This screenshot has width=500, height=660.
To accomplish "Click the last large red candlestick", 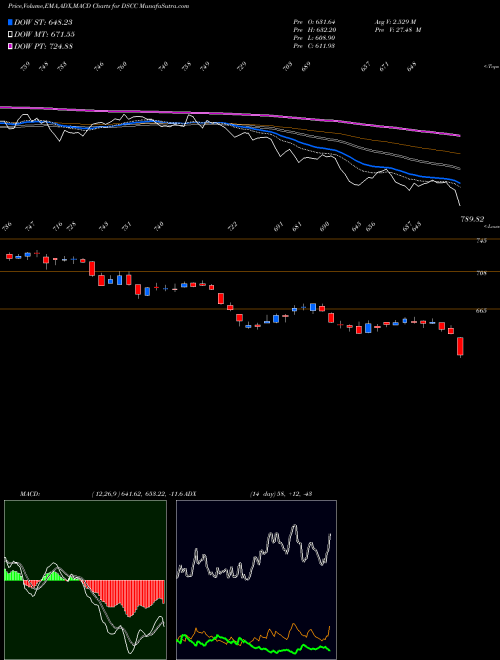I will pos(460,347).
